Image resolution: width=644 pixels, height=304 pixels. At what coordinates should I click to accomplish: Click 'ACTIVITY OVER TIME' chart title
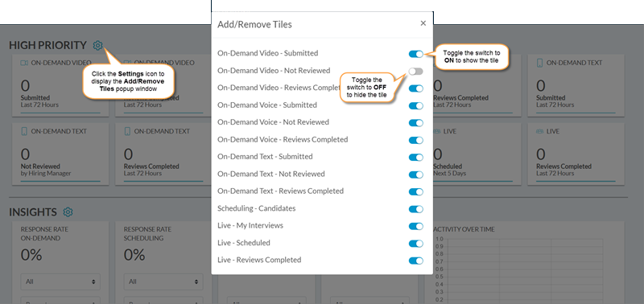click(464, 229)
